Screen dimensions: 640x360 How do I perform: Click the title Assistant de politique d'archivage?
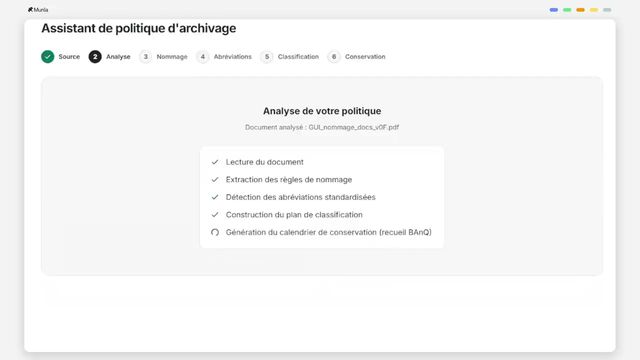pos(139,28)
